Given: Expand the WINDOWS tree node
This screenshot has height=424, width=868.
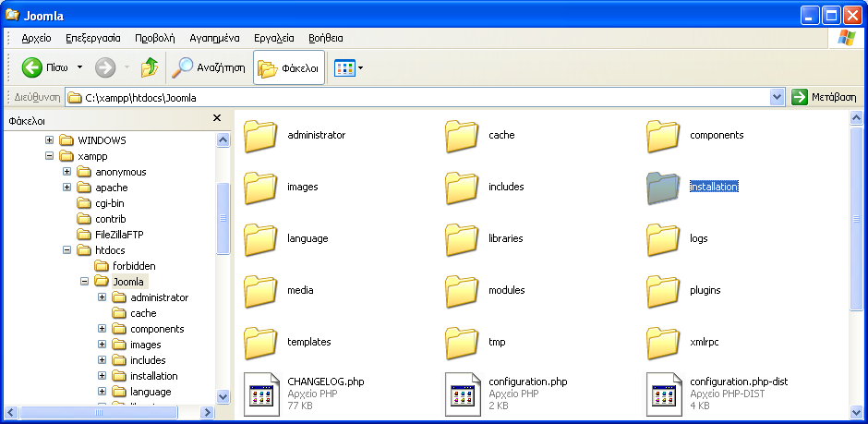Looking at the screenshot, I should pyautogui.click(x=49, y=140).
